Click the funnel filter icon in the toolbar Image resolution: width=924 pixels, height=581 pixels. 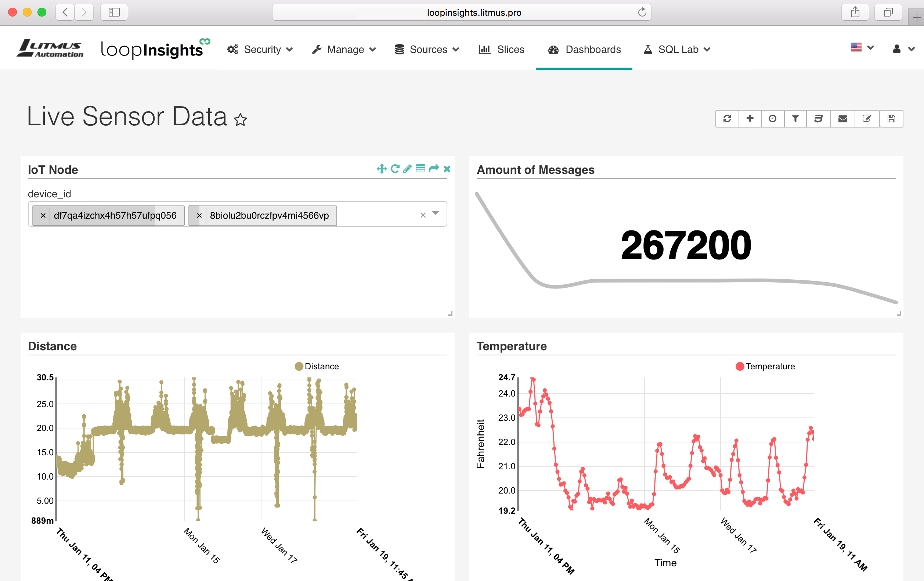pyautogui.click(x=795, y=119)
